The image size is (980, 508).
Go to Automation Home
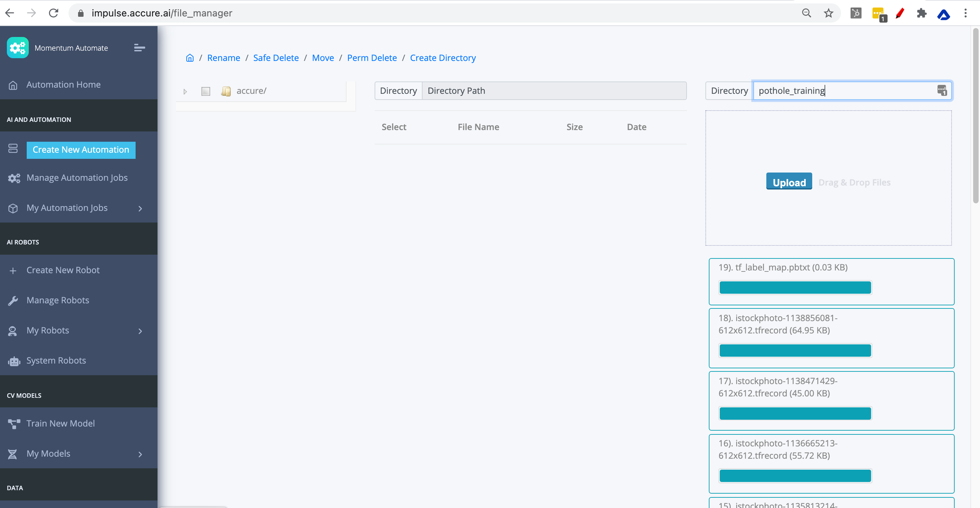coord(63,85)
